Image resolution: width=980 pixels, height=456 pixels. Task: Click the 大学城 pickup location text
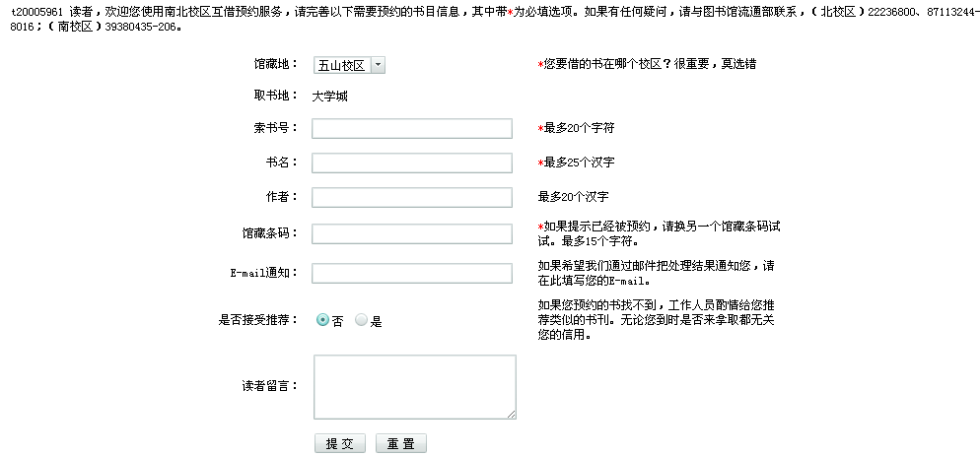pyautogui.click(x=330, y=97)
